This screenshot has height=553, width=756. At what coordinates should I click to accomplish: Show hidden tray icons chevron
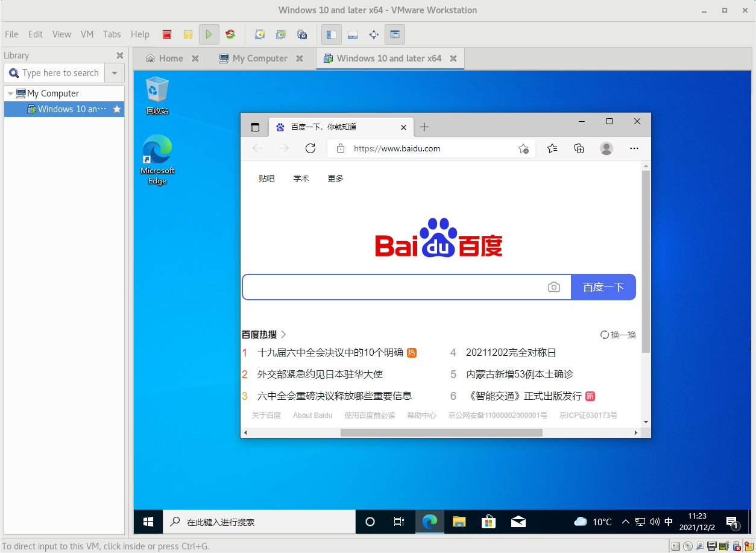[626, 522]
